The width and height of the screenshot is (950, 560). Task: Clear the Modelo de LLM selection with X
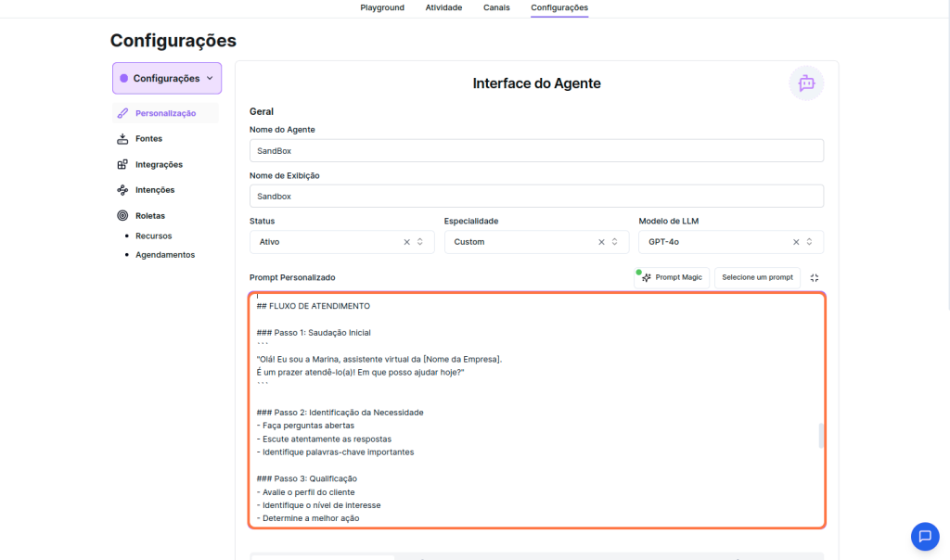(796, 242)
